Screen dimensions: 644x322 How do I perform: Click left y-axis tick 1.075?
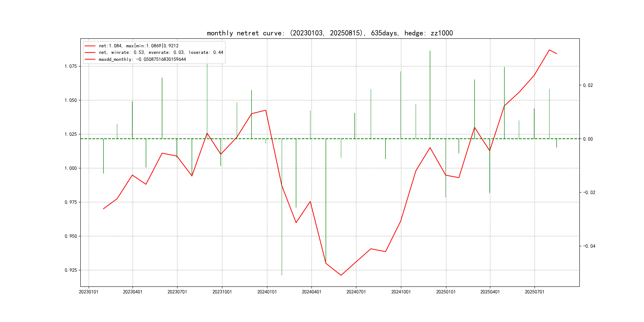[x=71, y=66]
